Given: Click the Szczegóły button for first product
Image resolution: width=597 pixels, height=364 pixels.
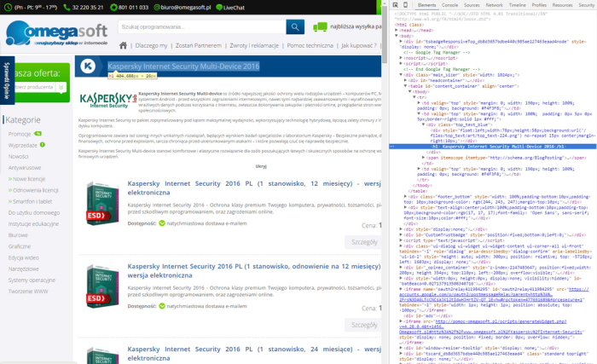Looking at the screenshot, I should 364,242.
